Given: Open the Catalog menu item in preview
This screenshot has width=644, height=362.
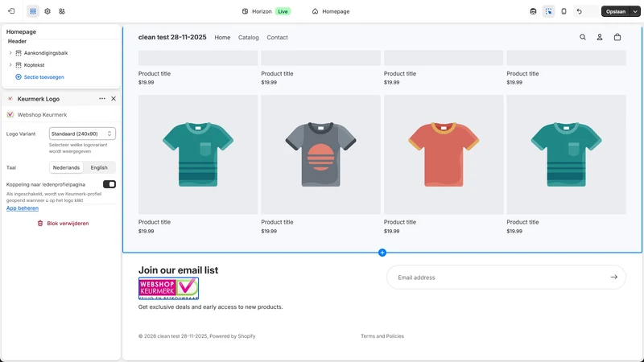Looking at the screenshot, I should (x=249, y=37).
